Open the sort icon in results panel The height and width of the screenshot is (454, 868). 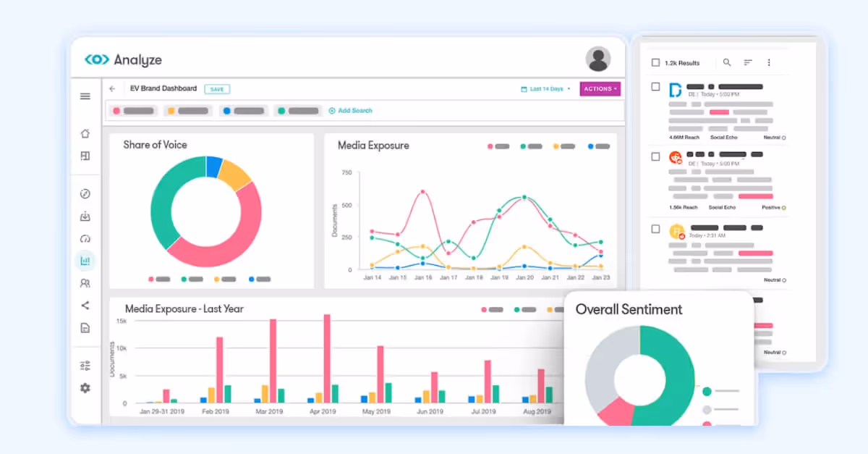tap(748, 63)
